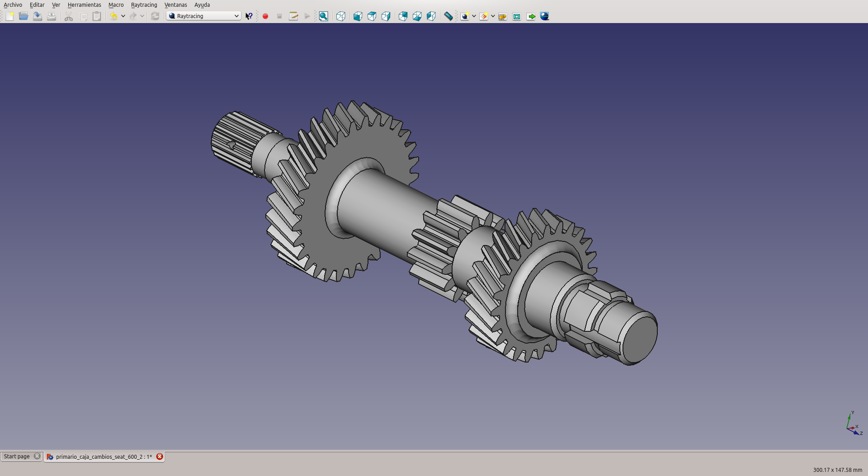This screenshot has height=476, width=868.
Task: Click the save document icon
Action: (x=38, y=16)
